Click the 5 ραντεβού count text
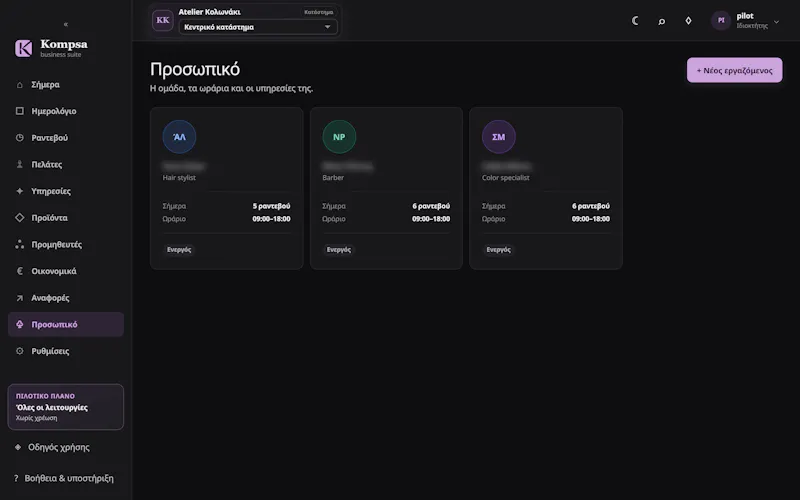The width and height of the screenshot is (800, 500). click(271, 206)
